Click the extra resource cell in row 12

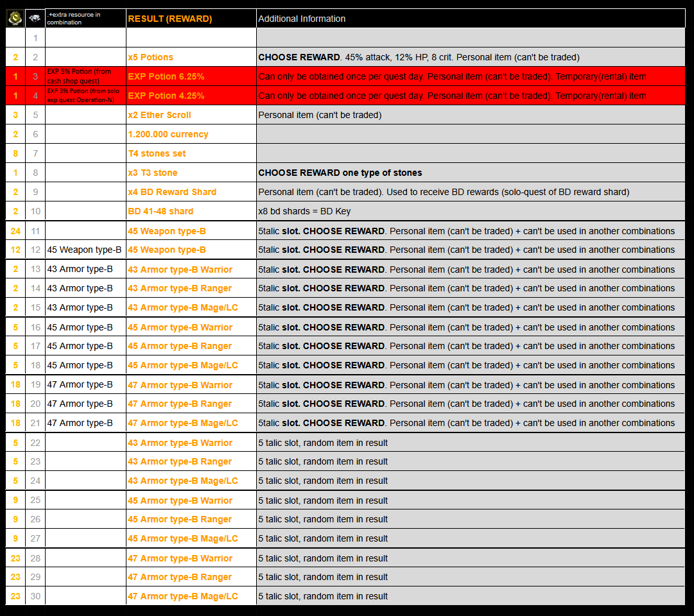pos(84,250)
